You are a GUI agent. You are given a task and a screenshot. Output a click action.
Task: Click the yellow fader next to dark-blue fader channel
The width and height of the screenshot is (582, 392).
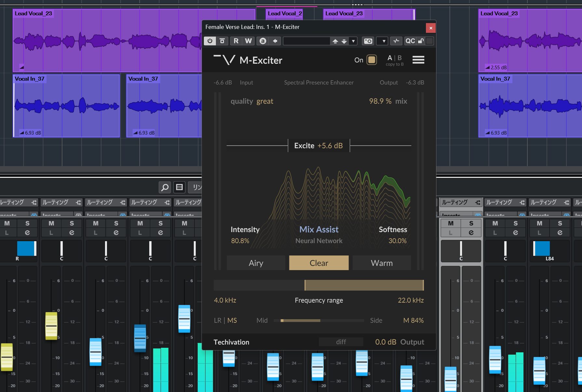coord(51,326)
